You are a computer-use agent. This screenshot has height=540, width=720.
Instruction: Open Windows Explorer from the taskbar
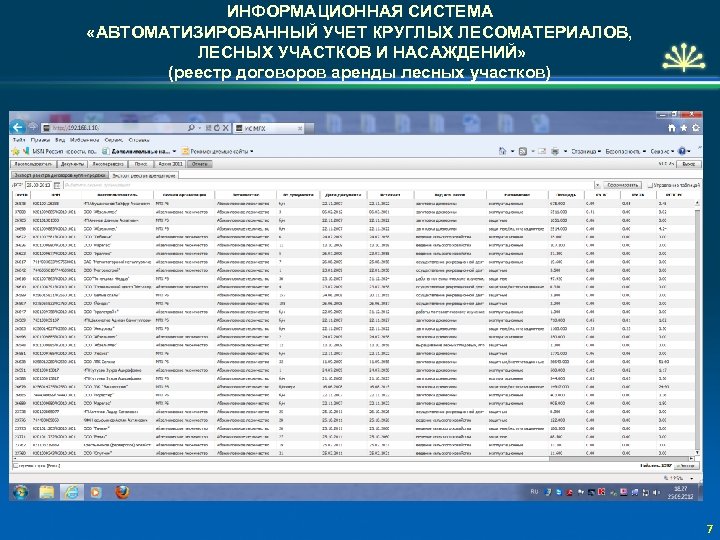tap(46, 492)
